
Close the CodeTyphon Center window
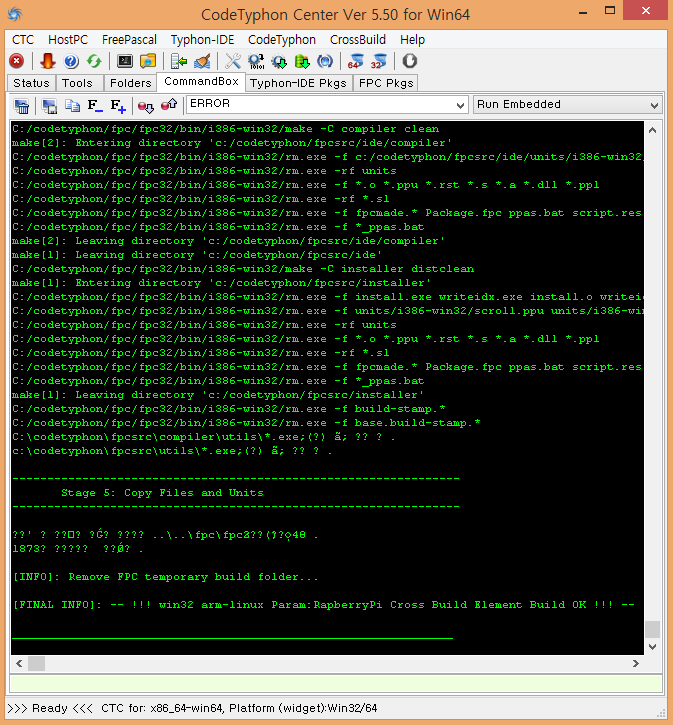pos(646,11)
